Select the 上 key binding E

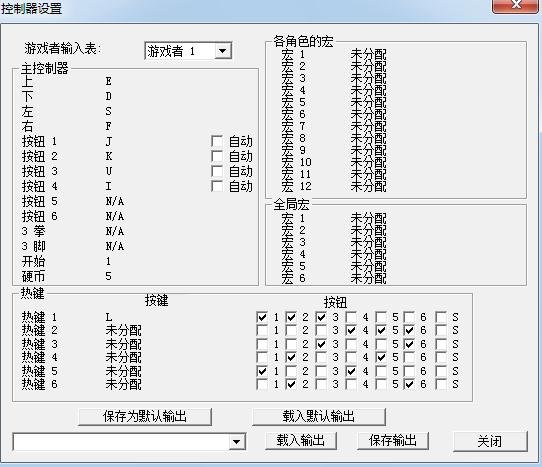[109, 81]
